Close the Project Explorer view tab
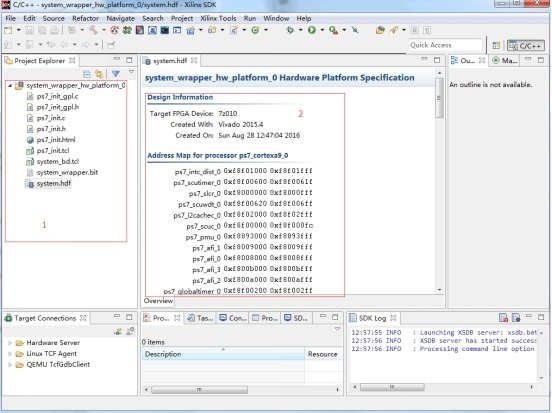 point(72,61)
